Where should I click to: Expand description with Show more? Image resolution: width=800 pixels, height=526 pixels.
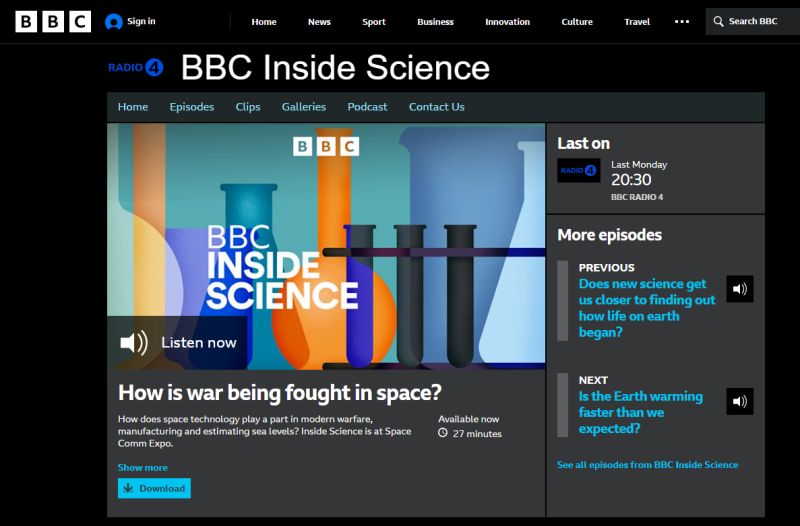click(143, 467)
